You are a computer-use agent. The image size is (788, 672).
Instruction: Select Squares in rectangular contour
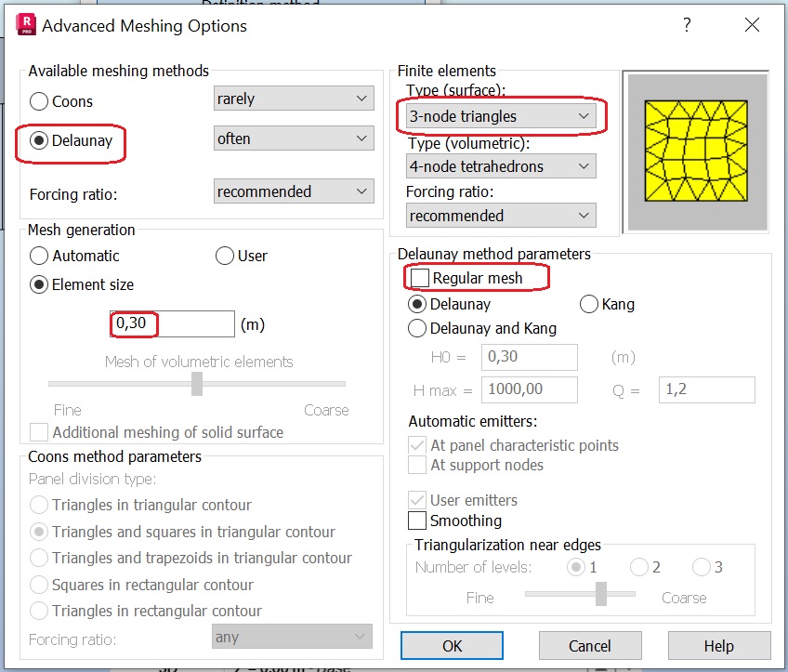pos(39,585)
